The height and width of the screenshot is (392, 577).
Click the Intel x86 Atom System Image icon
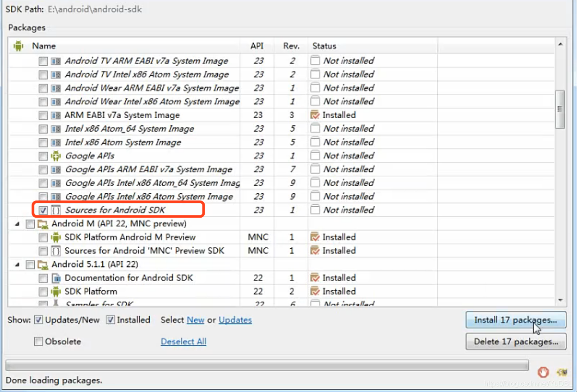coord(56,142)
